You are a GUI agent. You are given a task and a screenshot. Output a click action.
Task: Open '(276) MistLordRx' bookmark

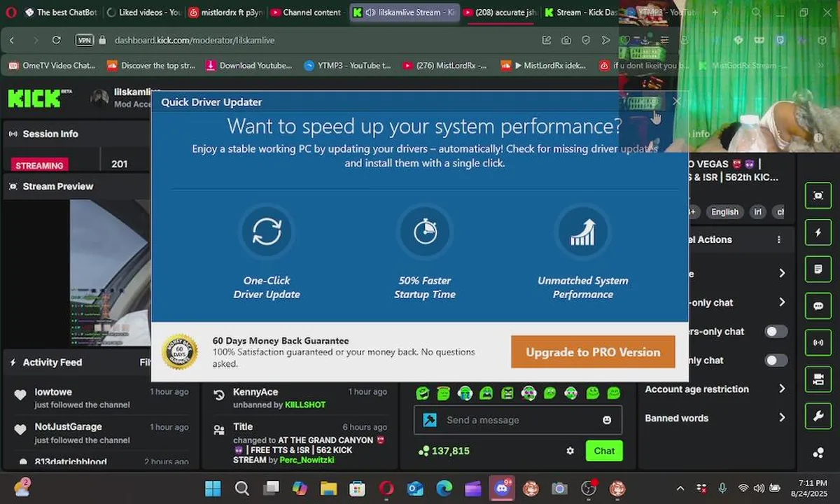point(444,66)
